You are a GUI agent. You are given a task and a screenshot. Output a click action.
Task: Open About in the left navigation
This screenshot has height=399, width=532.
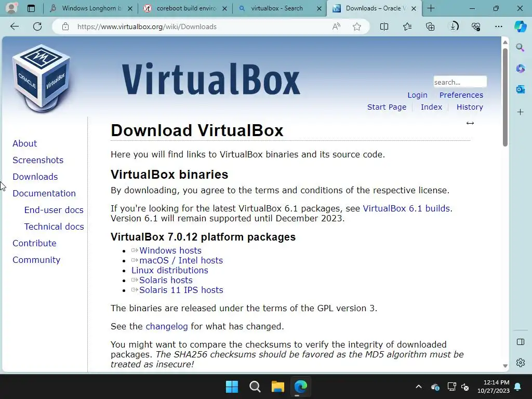pos(25,143)
